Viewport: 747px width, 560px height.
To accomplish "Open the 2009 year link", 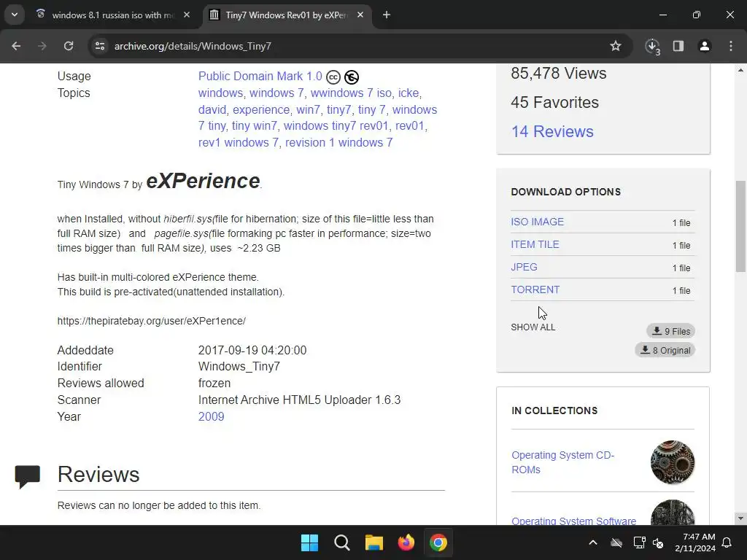I will pyautogui.click(x=211, y=416).
